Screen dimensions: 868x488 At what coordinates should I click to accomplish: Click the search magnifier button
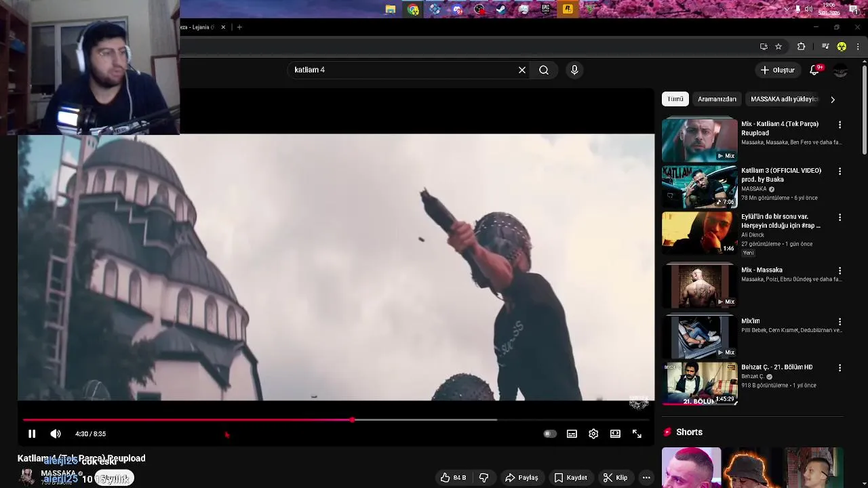[544, 70]
